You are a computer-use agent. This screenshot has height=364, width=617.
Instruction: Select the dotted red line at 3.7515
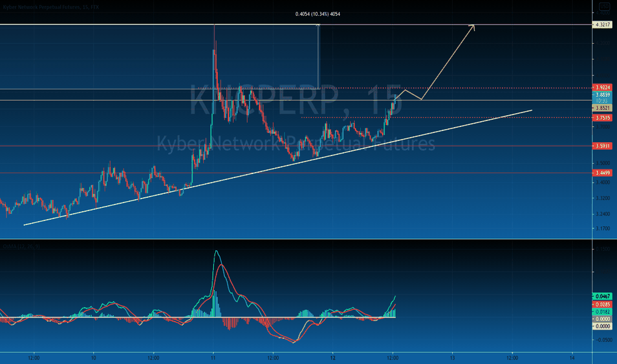[447, 117]
